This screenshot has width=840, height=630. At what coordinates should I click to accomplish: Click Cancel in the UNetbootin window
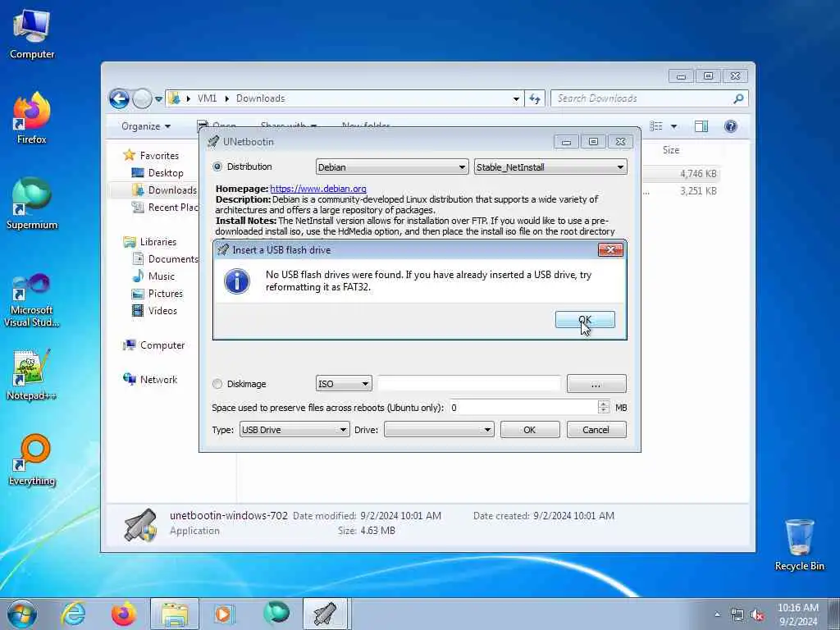[x=596, y=430]
